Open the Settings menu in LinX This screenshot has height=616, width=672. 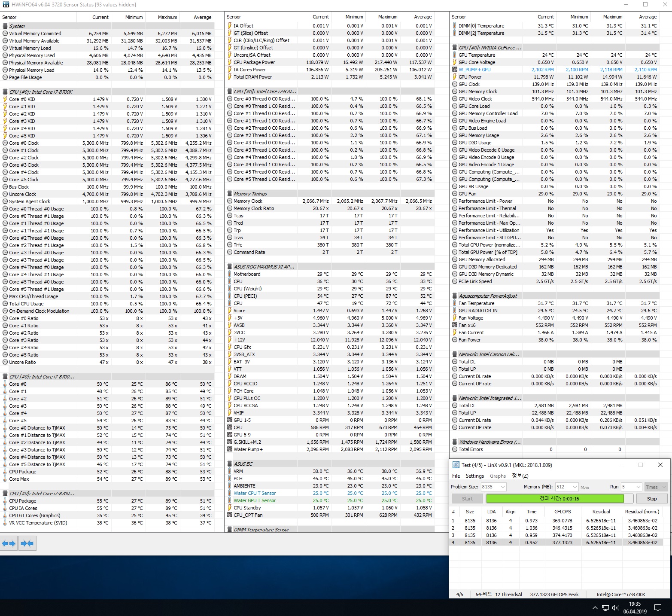474,476
